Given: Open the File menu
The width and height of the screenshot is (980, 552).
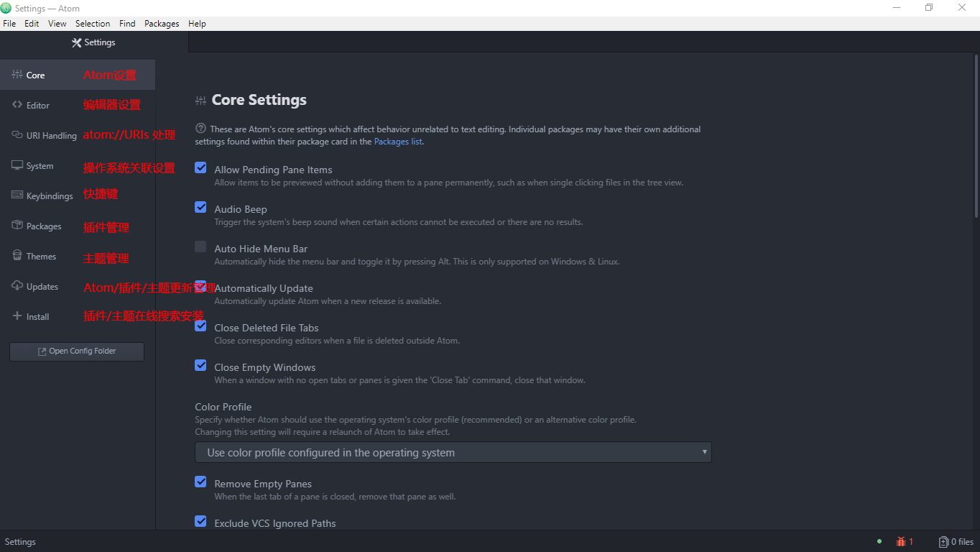Looking at the screenshot, I should pyautogui.click(x=9, y=24).
